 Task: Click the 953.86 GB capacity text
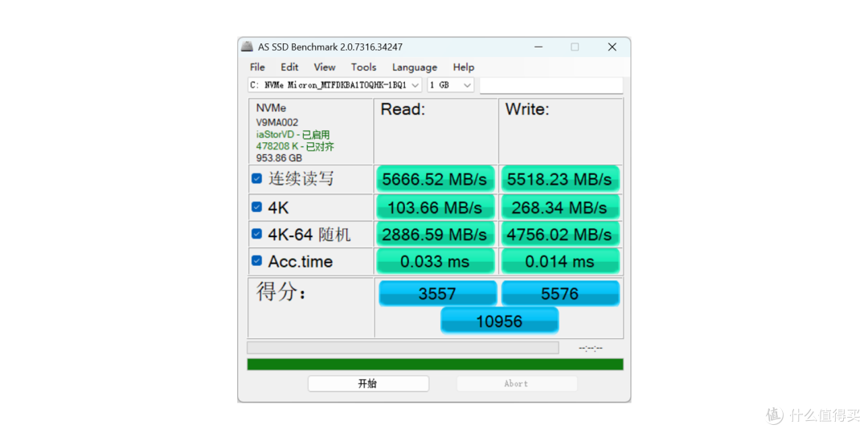279,157
